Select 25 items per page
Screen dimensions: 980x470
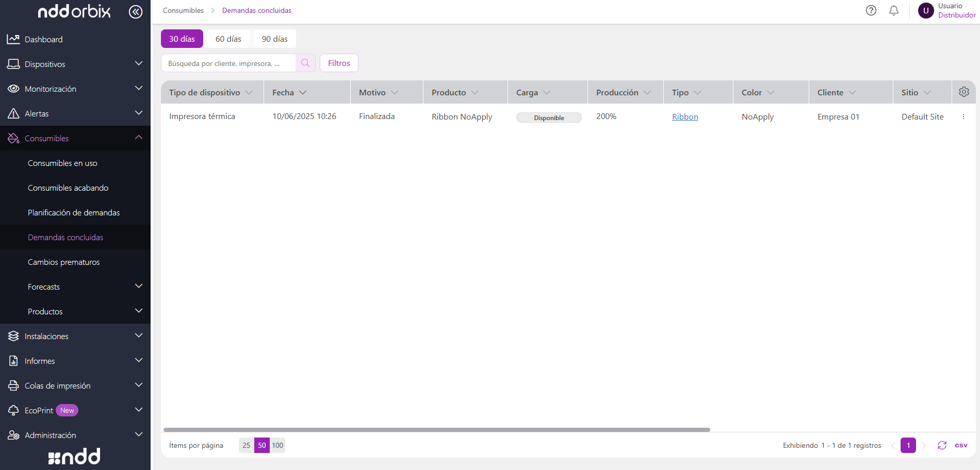pos(247,445)
